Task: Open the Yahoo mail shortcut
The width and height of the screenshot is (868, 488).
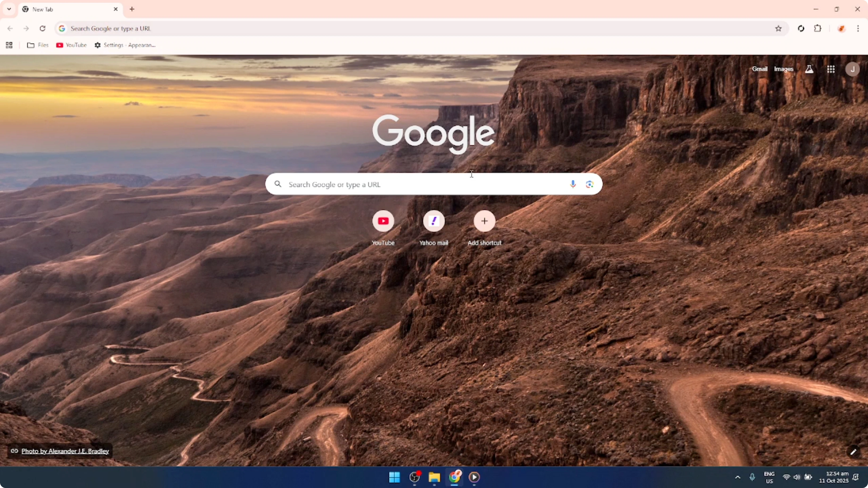Action: click(434, 221)
